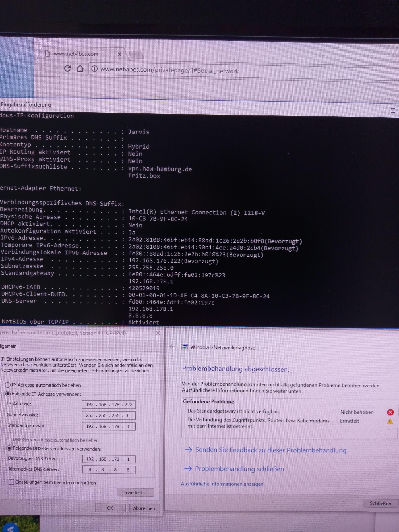
Task: Click the site info icon in address bar
Action: click(x=94, y=69)
